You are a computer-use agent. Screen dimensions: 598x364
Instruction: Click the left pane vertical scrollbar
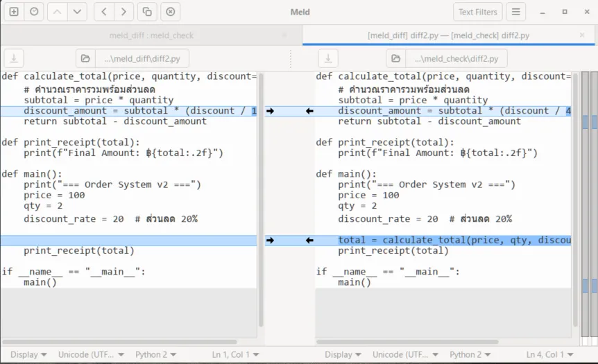(261, 200)
